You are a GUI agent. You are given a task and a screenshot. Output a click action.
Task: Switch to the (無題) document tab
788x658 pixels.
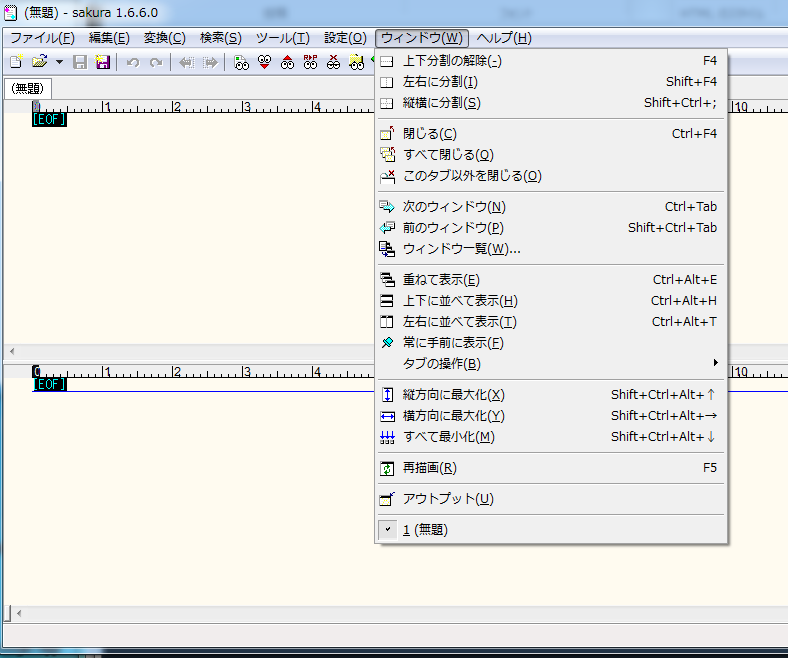point(28,88)
